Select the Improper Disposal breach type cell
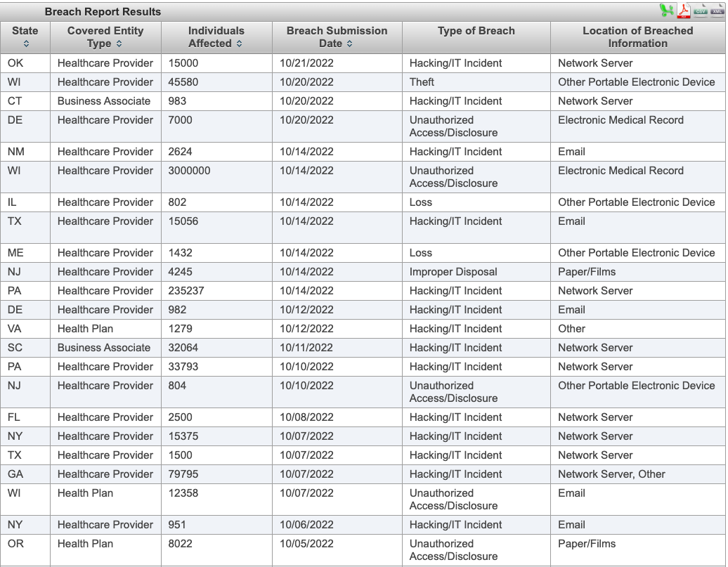Screen dimensions: 728x567 476,272
